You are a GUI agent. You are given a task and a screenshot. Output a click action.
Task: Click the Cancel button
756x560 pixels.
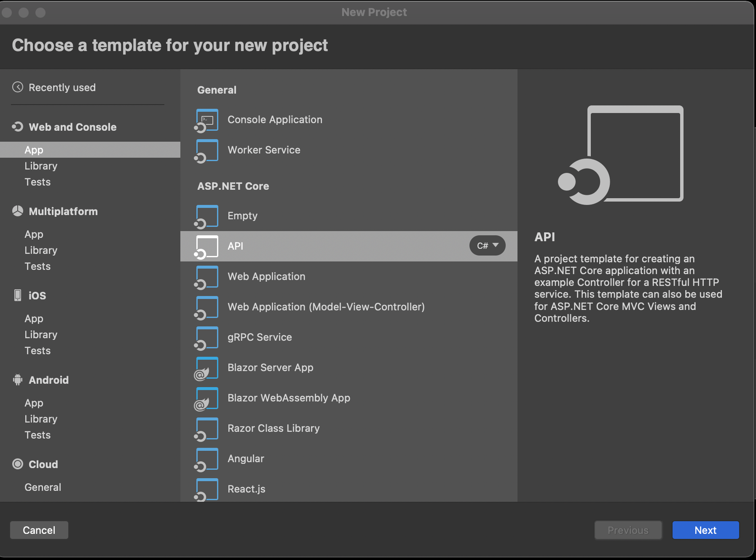coord(39,530)
